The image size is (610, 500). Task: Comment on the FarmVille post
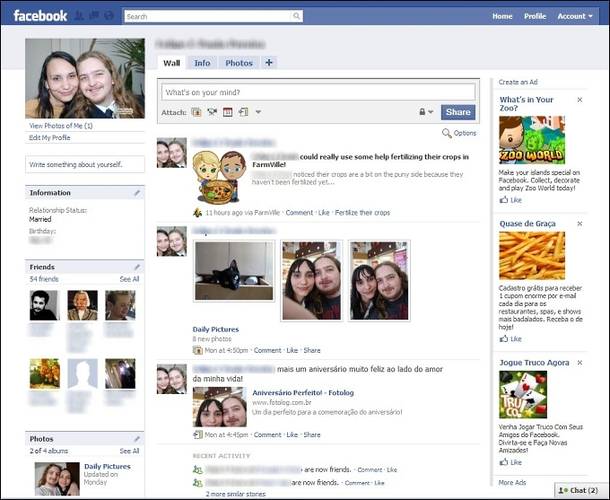[299, 212]
